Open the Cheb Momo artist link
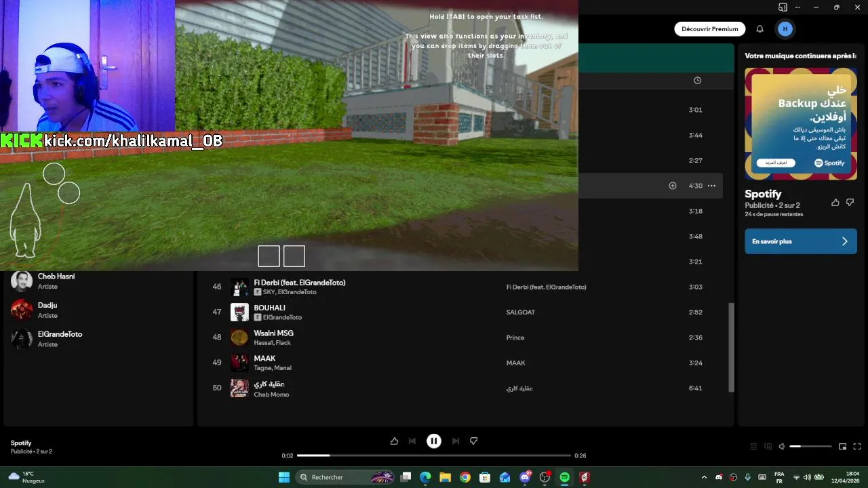The width and height of the screenshot is (868, 488). [271, 394]
